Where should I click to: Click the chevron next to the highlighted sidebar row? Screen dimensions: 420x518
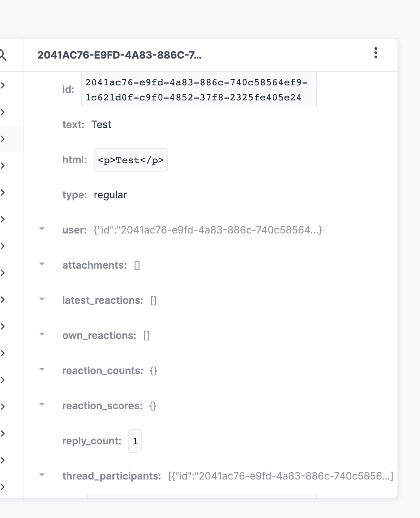(x=3, y=138)
